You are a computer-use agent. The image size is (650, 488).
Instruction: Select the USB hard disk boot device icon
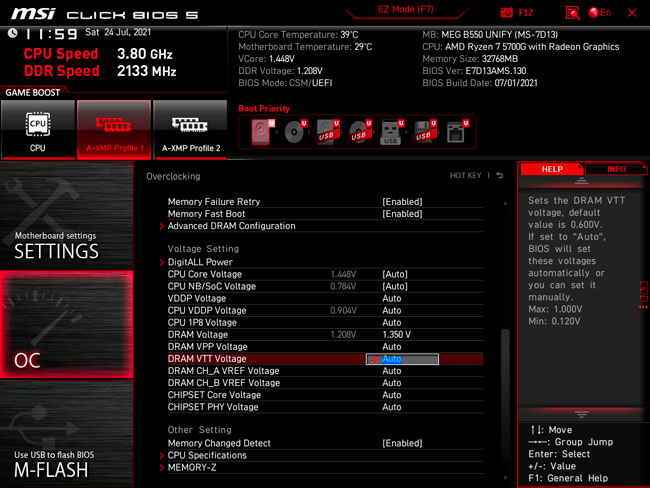click(327, 132)
